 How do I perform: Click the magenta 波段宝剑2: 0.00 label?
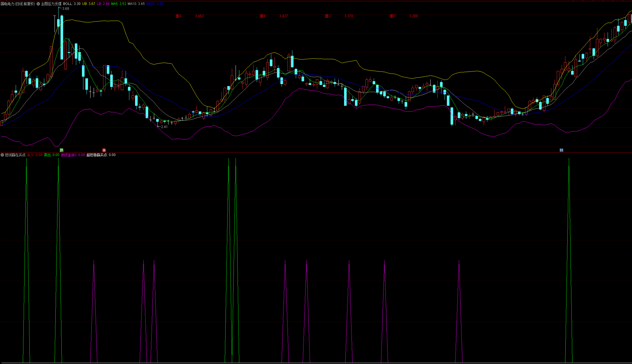tap(73, 155)
